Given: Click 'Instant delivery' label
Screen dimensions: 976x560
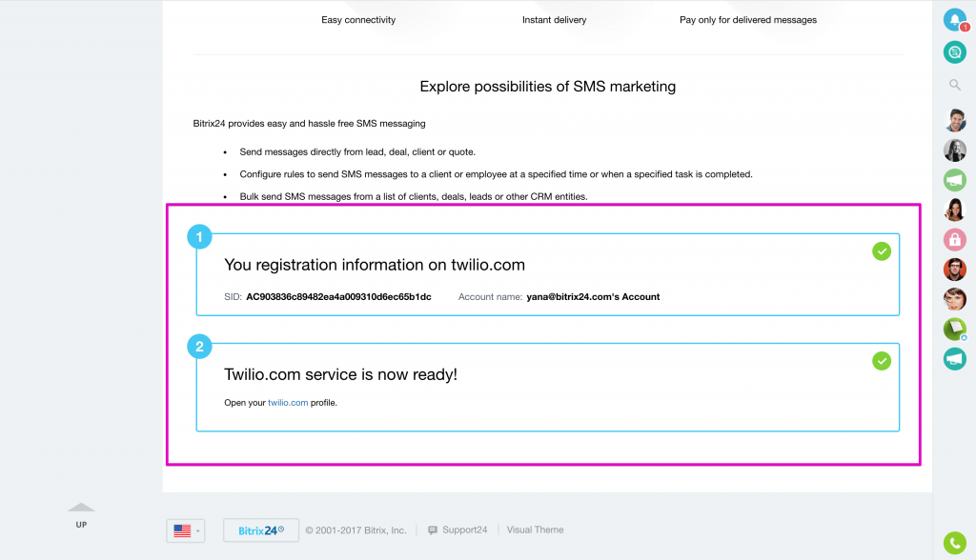Looking at the screenshot, I should point(554,20).
